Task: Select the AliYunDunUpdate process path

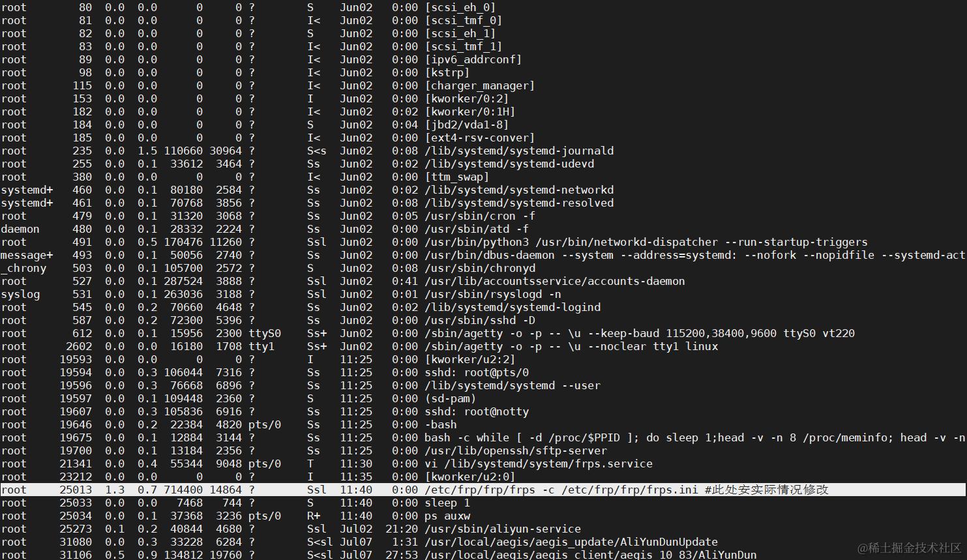Action: [x=571, y=542]
